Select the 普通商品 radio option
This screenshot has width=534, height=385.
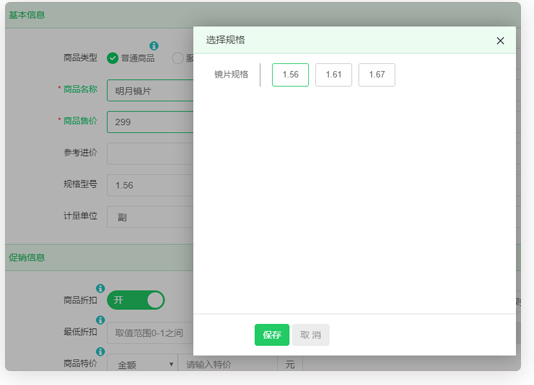[112, 58]
